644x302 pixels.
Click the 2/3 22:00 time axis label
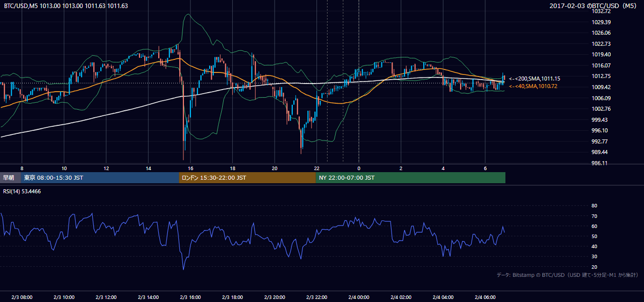coord(316,297)
